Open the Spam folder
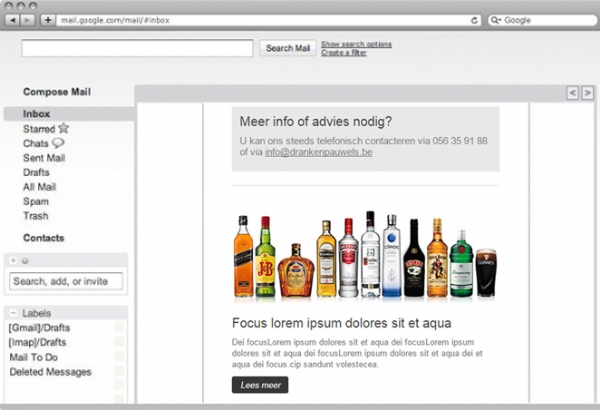 [36, 201]
